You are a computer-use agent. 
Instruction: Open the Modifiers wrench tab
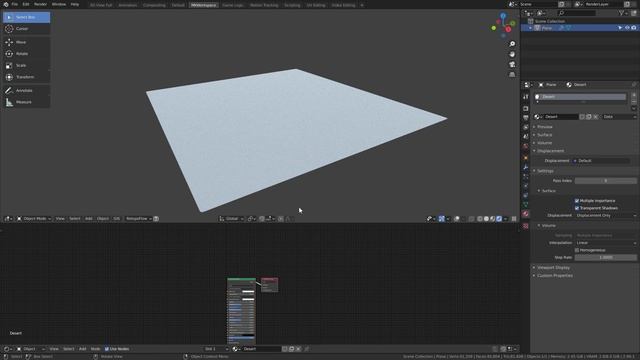(526, 167)
